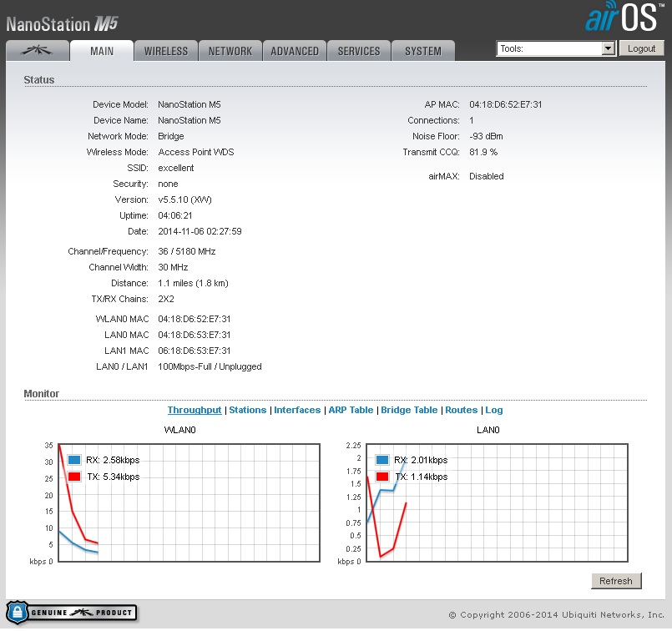672x631 pixels.
Task: Click the version value v5.5.10 (XW)
Action: 184,199
